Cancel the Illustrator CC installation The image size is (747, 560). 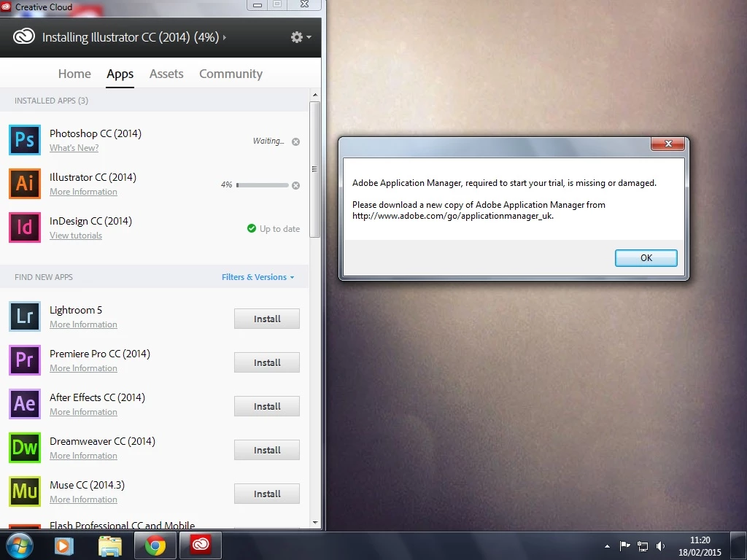click(296, 186)
